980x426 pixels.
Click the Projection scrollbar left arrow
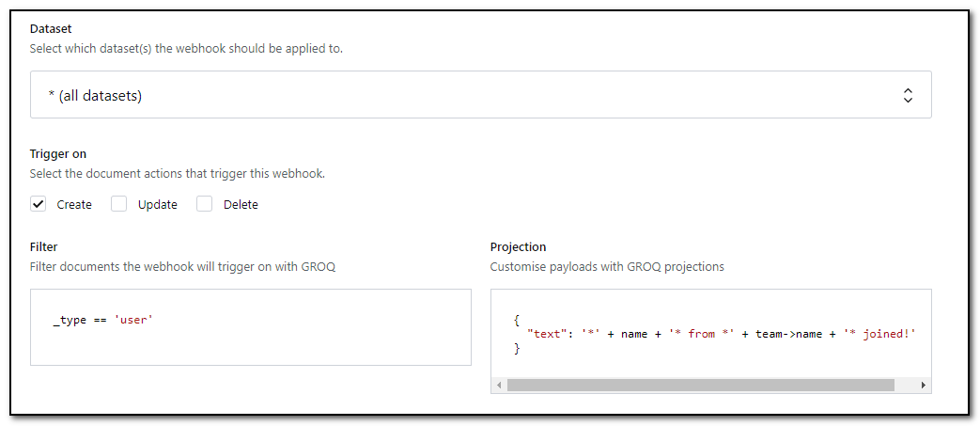[x=499, y=385]
